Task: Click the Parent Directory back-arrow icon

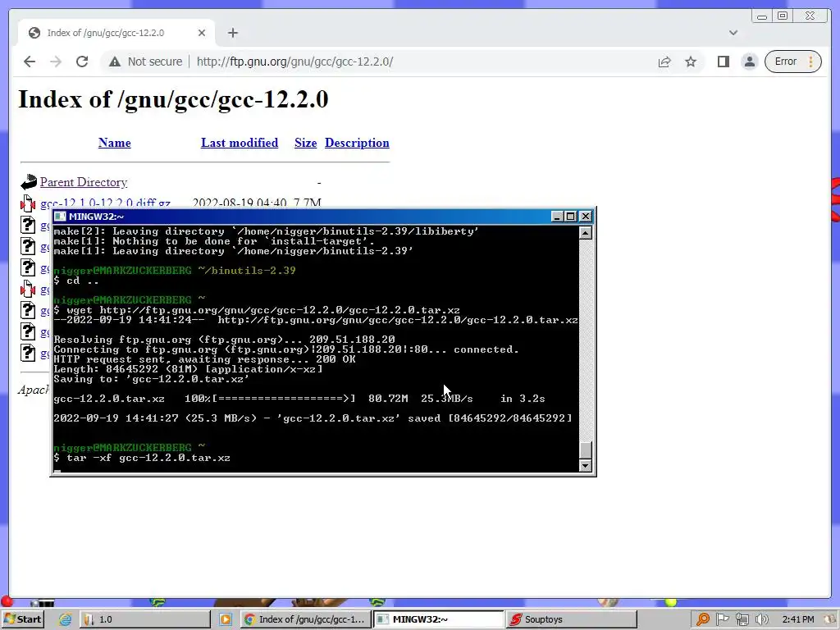Action: (29, 182)
